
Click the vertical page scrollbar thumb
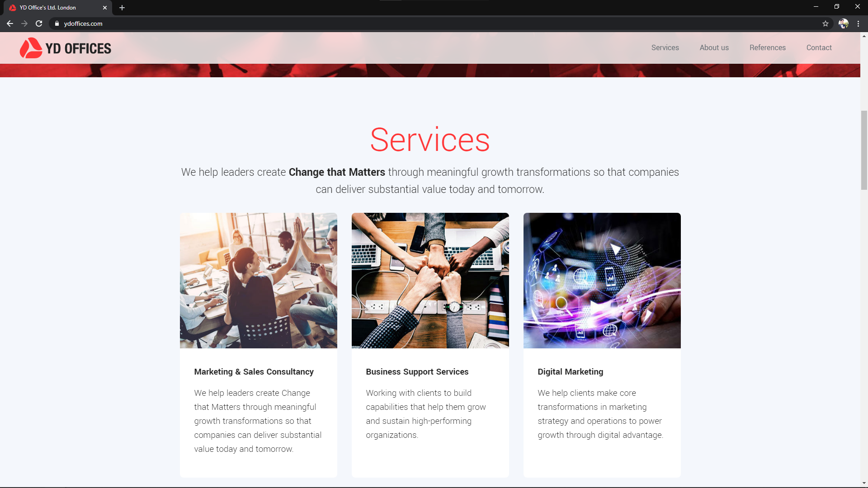864,150
